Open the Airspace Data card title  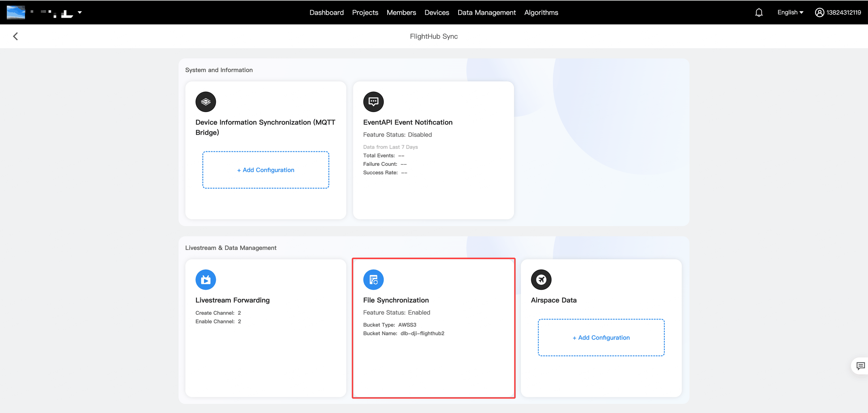pyautogui.click(x=554, y=300)
